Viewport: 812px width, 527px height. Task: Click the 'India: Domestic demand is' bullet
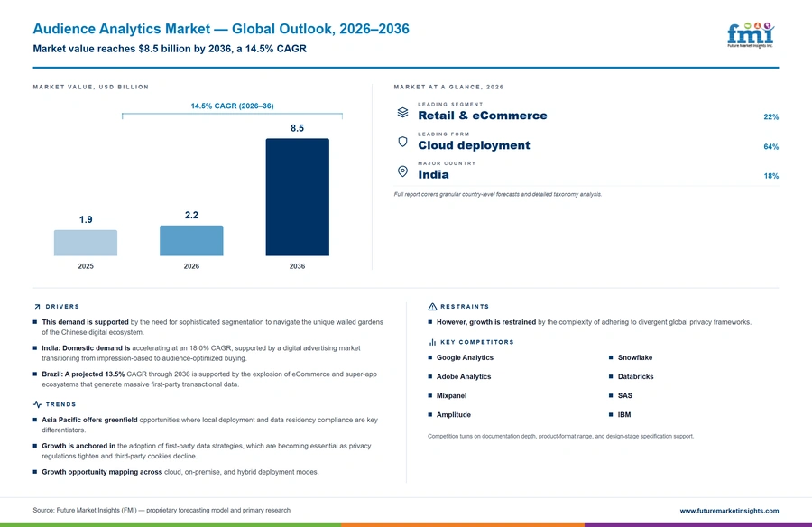coord(201,353)
